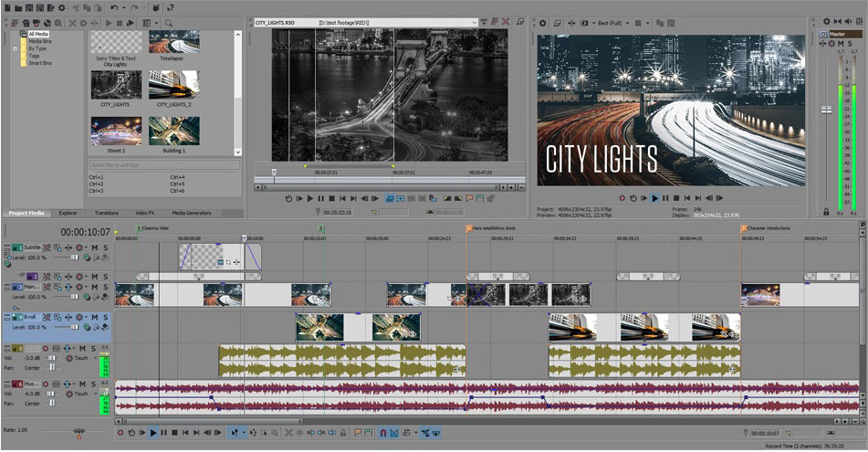Screen dimensions: 868x452
Task: Mute the Master bus
Action: 841,43
